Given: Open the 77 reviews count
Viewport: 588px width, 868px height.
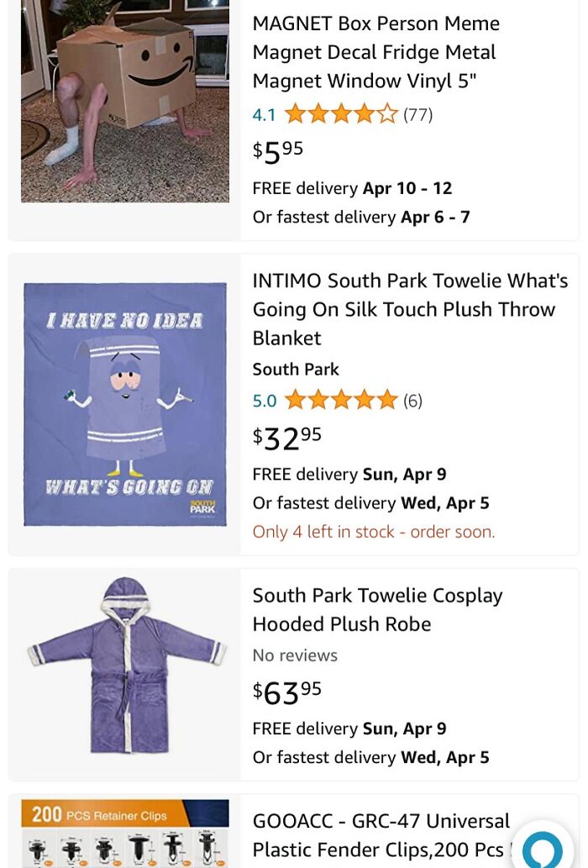Looking at the screenshot, I should pyautogui.click(x=417, y=114).
